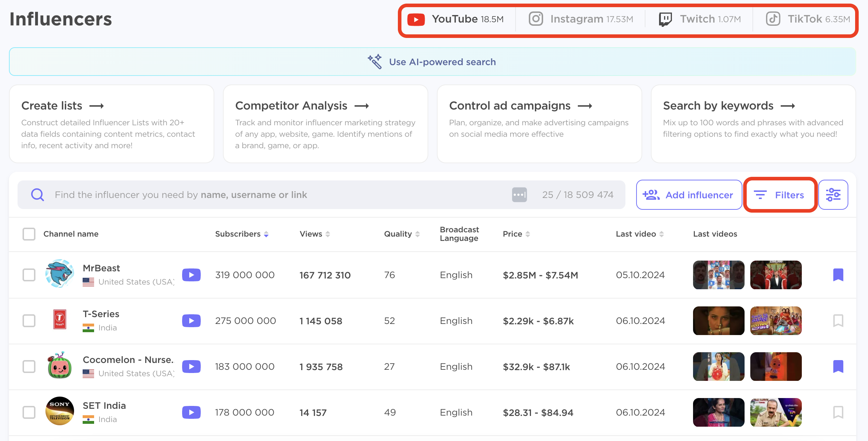Open MrBeast's first last-video thumbnail

[718, 275]
